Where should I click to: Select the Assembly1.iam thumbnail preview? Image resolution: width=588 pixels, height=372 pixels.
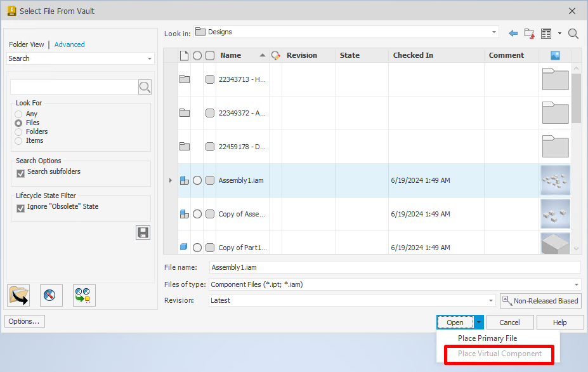point(555,180)
